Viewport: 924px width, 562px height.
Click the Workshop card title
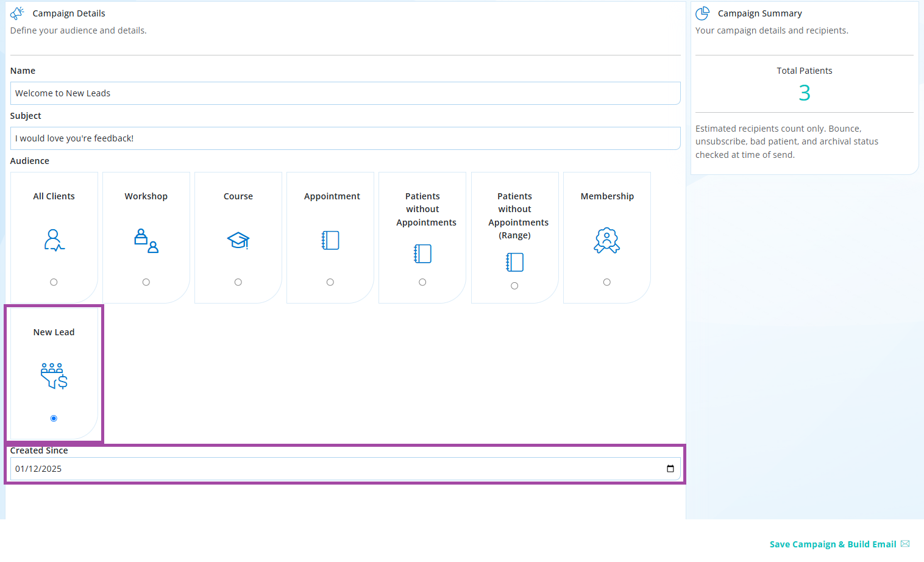[146, 196]
